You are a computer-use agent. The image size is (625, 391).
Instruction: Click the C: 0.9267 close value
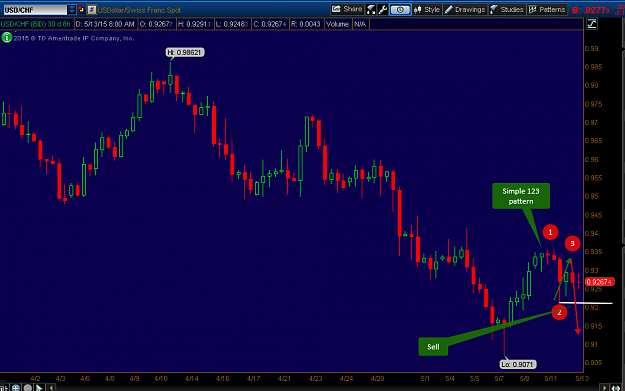tap(269, 24)
